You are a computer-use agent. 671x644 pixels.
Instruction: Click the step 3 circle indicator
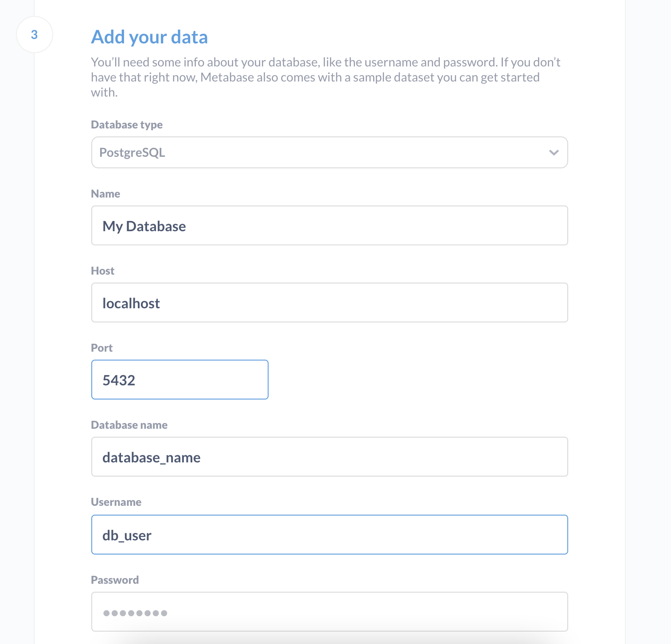coord(35,35)
